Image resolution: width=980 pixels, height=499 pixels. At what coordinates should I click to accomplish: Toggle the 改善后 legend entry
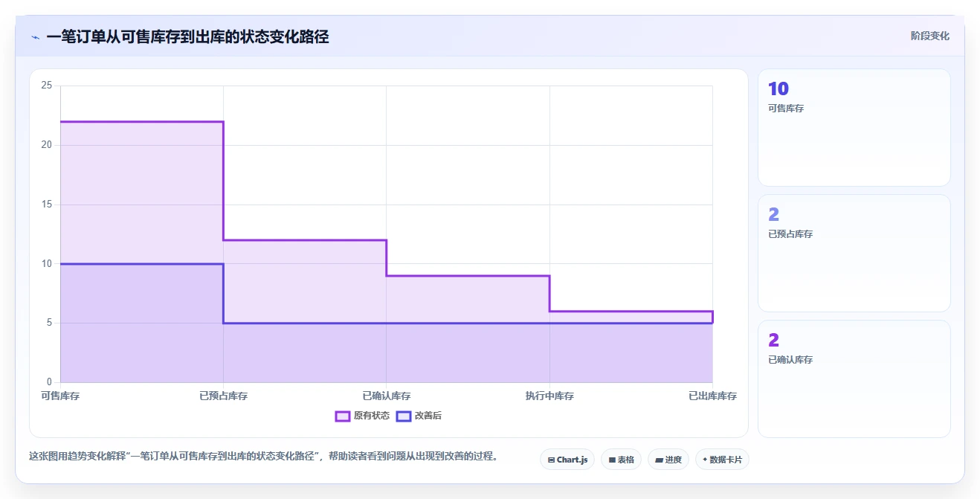(x=419, y=416)
